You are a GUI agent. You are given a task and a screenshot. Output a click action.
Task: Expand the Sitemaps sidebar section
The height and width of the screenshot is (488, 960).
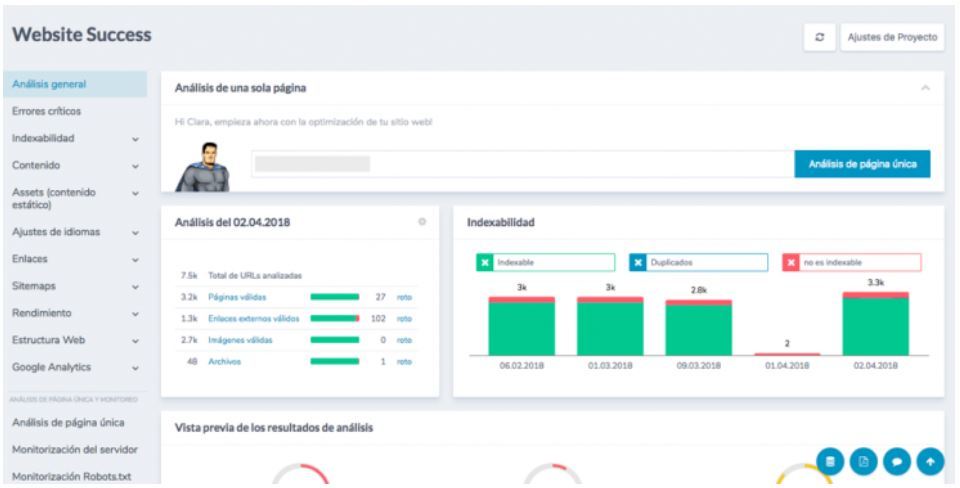click(135, 287)
